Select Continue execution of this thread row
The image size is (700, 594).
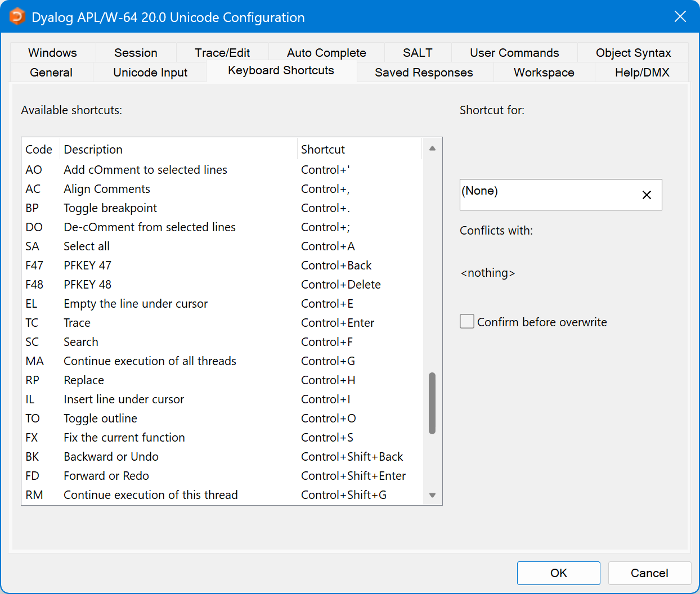[x=222, y=495]
